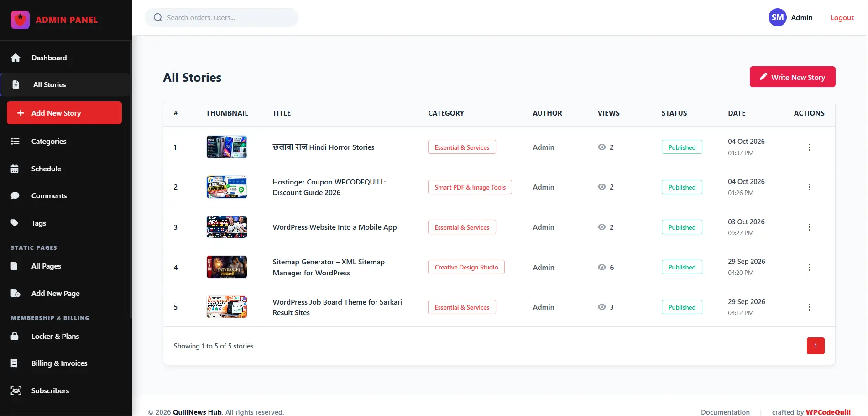Image resolution: width=868 pixels, height=416 pixels.
Task: Open actions menu for WordPress Job Board Theme
Action: pos(809,307)
